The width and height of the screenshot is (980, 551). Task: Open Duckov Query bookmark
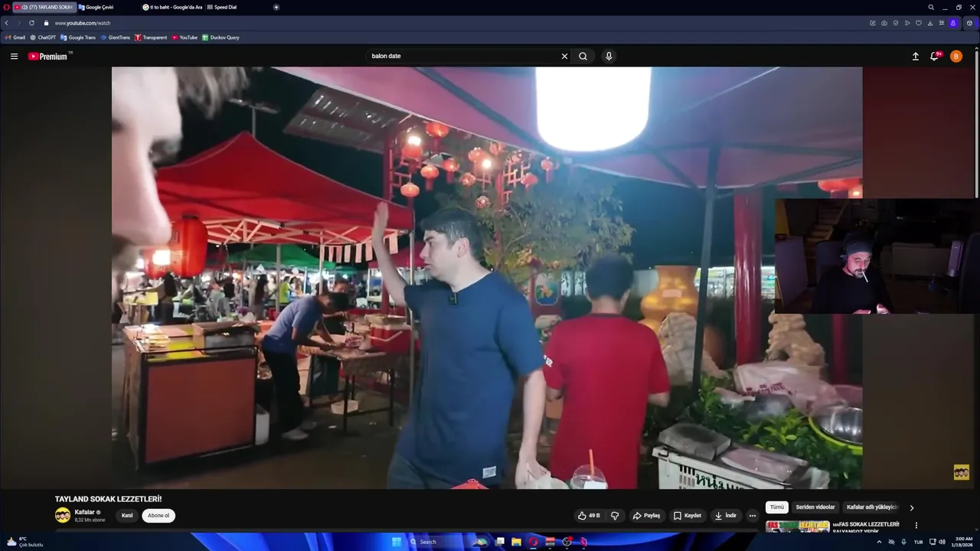pyautogui.click(x=220, y=37)
